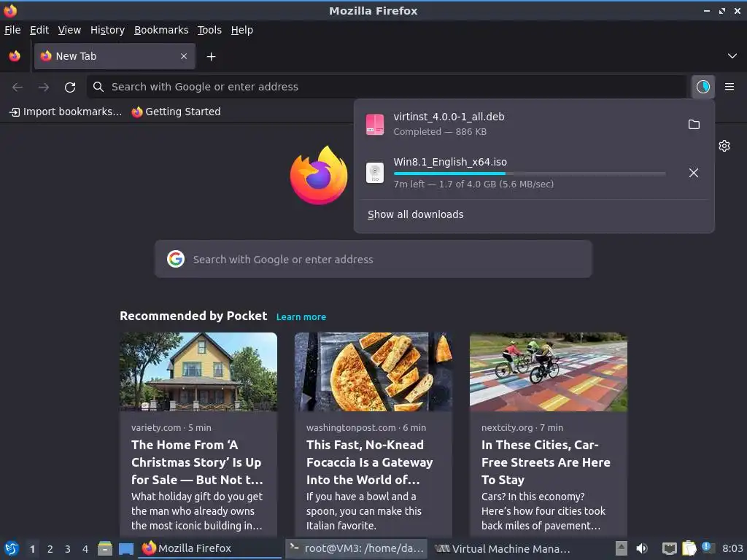The height and width of the screenshot is (560, 747).
Task: Click the forward navigation arrow
Action: click(x=44, y=87)
